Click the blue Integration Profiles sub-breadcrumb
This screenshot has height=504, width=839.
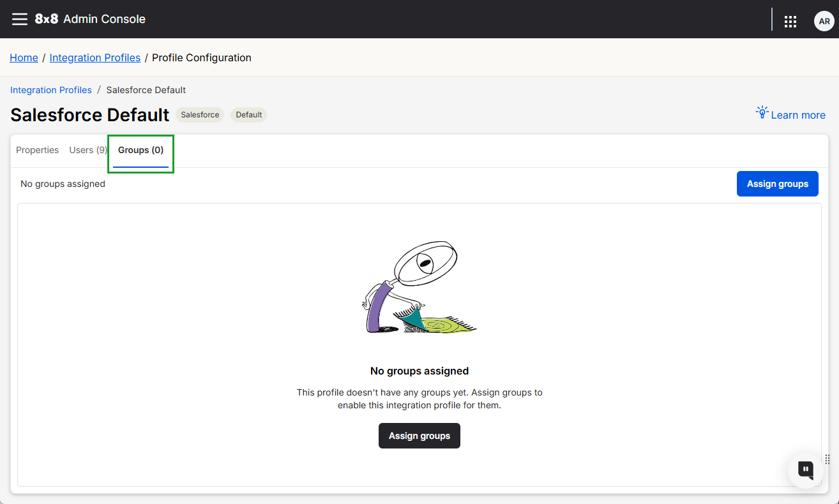coord(51,90)
